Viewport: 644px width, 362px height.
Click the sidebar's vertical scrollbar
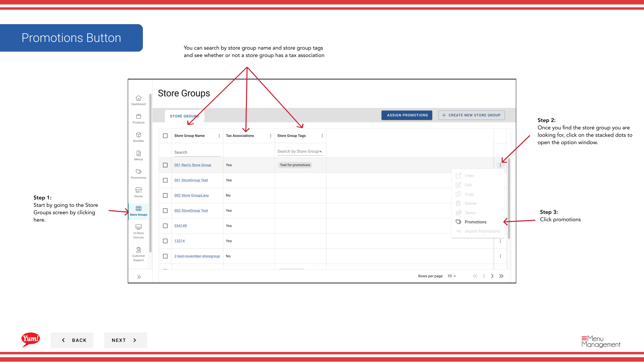click(x=150, y=173)
